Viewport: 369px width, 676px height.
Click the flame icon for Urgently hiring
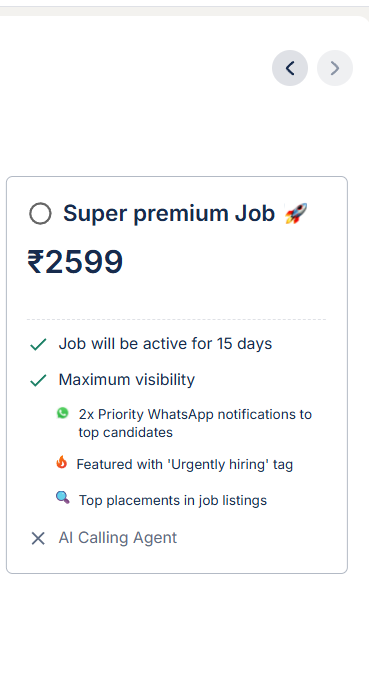(62, 462)
